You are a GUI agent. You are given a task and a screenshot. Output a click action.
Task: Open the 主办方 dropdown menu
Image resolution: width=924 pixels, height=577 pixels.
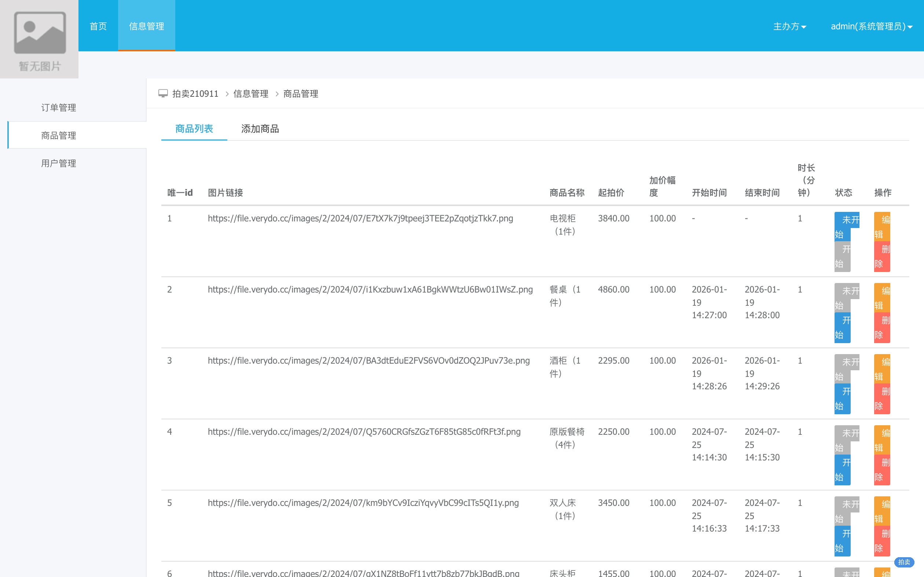point(789,26)
